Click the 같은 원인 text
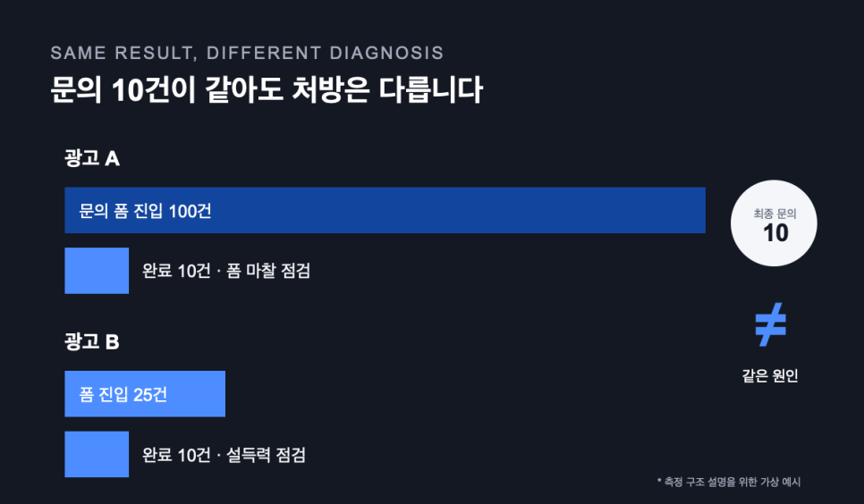Viewport: 864px width, 504px height. coord(770,375)
